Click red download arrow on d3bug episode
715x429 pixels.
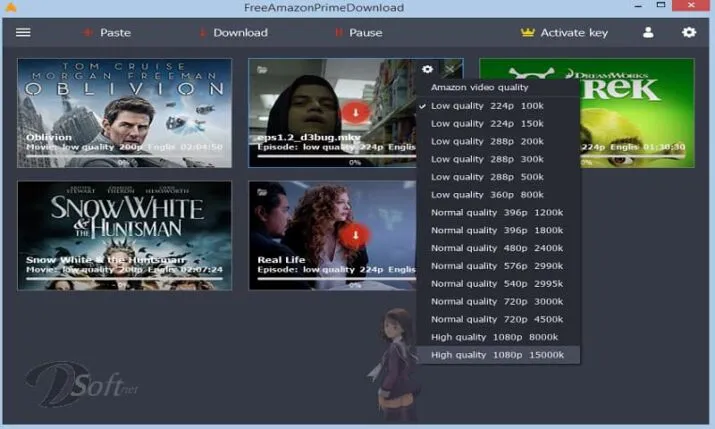point(356,112)
